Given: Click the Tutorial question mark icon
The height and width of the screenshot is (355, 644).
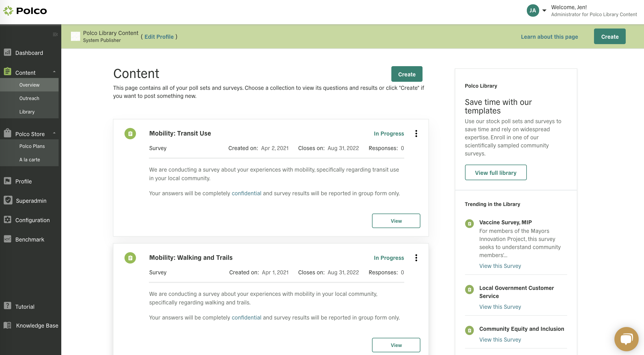Looking at the screenshot, I should click(x=8, y=306).
